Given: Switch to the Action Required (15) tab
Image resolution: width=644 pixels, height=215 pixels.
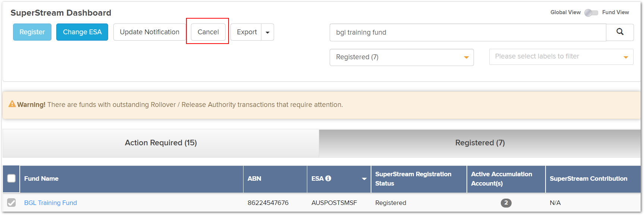Looking at the screenshot, I should tap(161, 143).
